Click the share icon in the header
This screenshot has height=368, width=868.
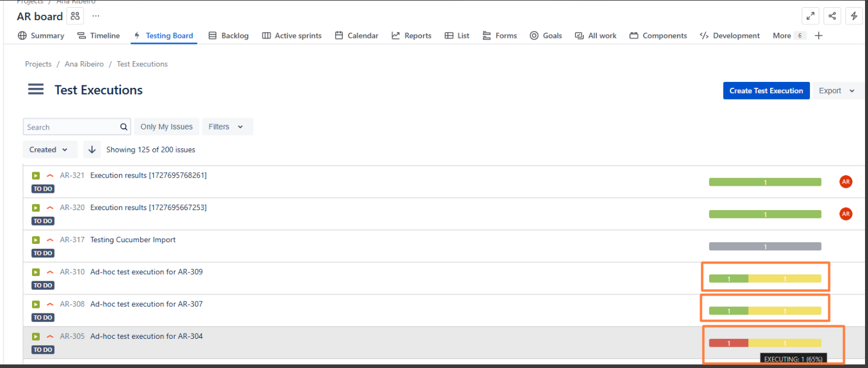click(x=832, y=16)
